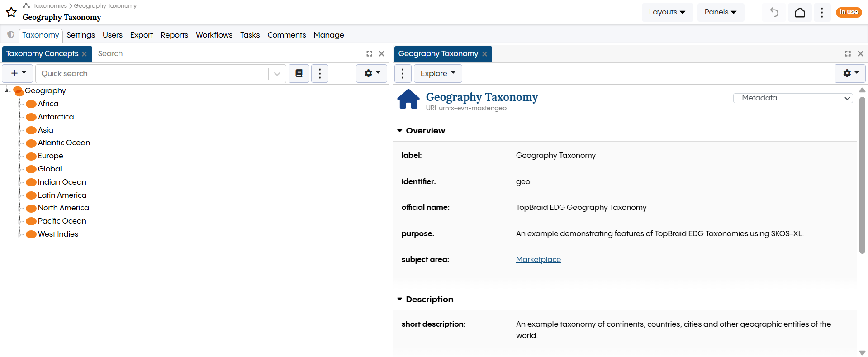
Task: Open the Quick search dropdown arrow
Action: pyautogui.click(x=277, y=74)
